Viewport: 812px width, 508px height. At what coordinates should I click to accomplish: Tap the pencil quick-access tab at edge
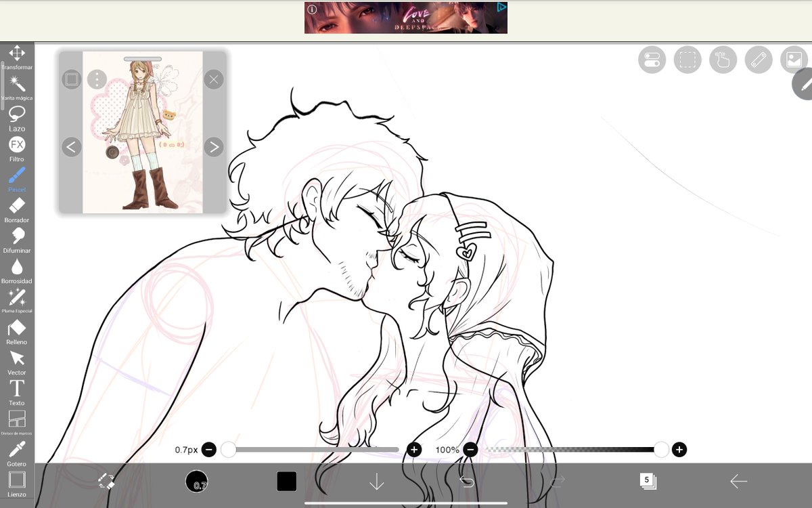[x=803, y=84]
